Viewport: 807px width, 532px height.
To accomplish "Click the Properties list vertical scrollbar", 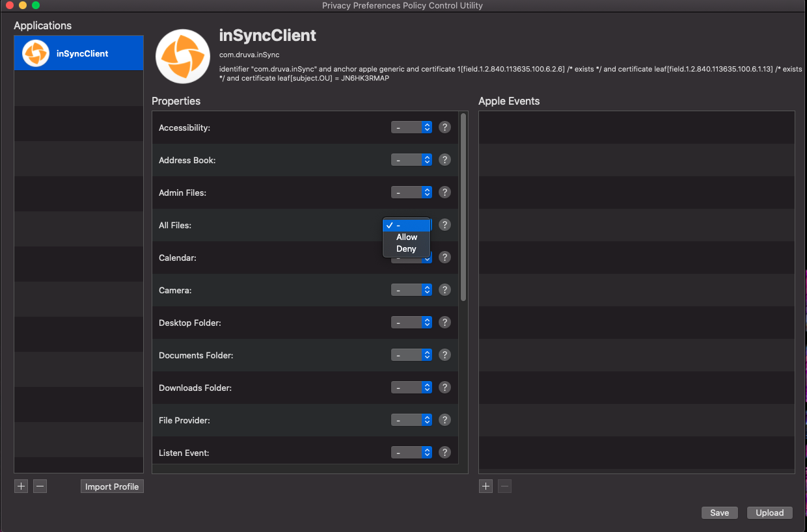I will click(463, 208).
